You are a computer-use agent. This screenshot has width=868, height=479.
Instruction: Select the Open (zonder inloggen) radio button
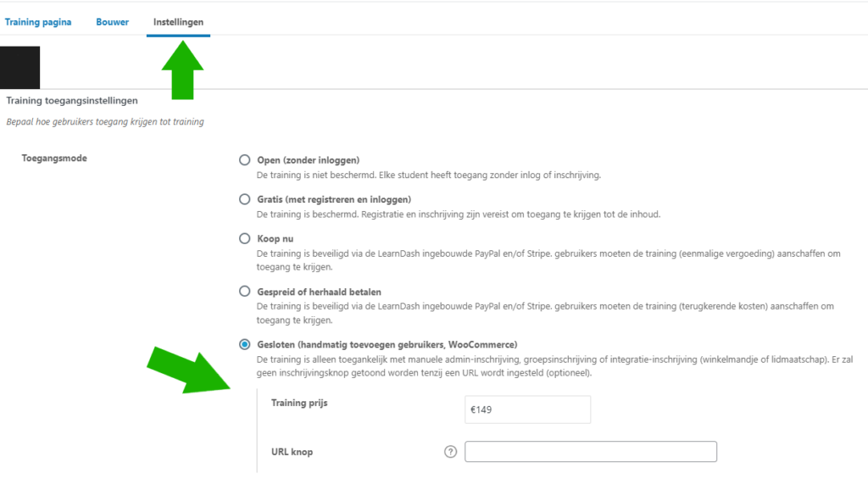(x=245, y=160)
